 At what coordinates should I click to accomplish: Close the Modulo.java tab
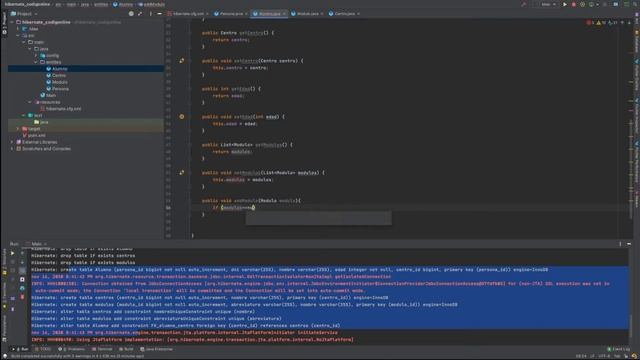pyautogui.click(x=322, y=14)
